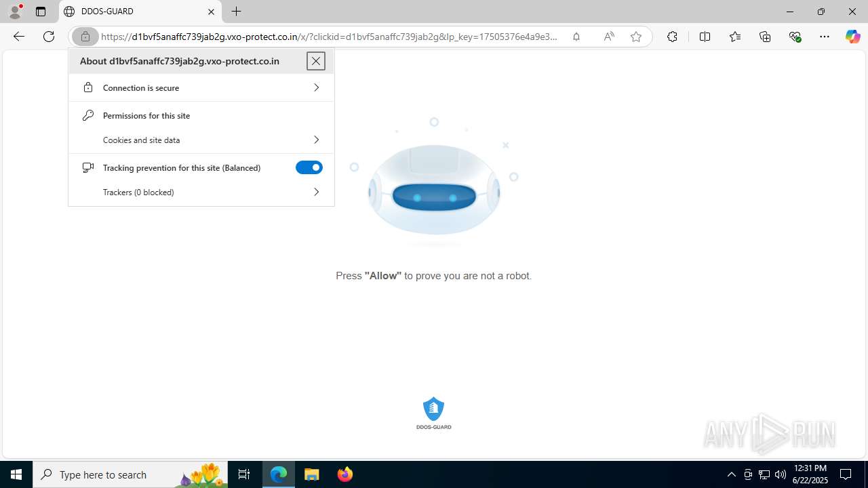
Task: Open Browser essentials
Action: pyautogui.click(x=795, y=37)
